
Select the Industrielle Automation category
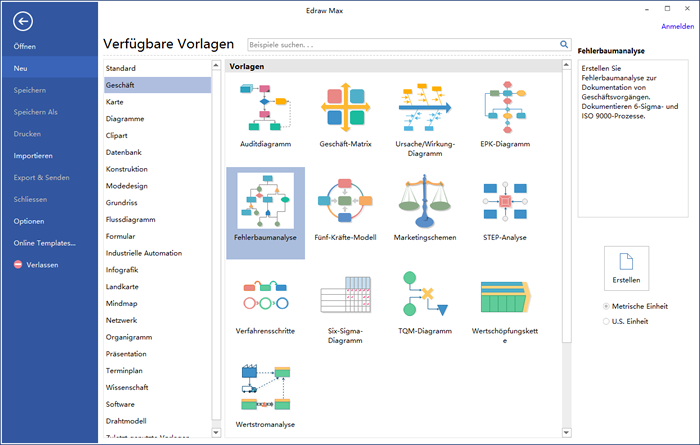click(157, 253)
